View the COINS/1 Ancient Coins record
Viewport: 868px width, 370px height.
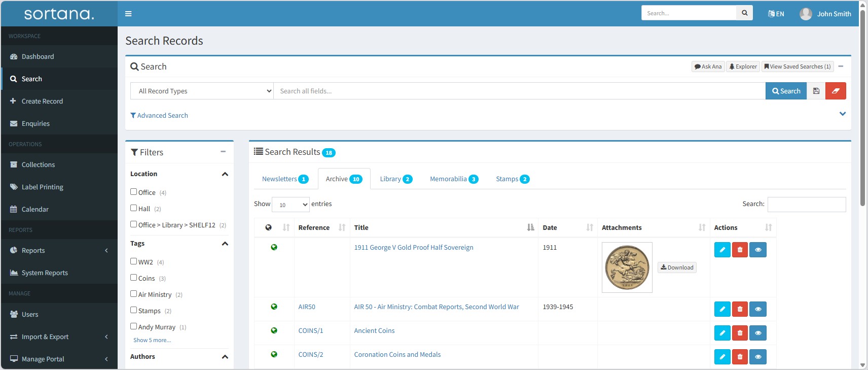tap(758, 333)
